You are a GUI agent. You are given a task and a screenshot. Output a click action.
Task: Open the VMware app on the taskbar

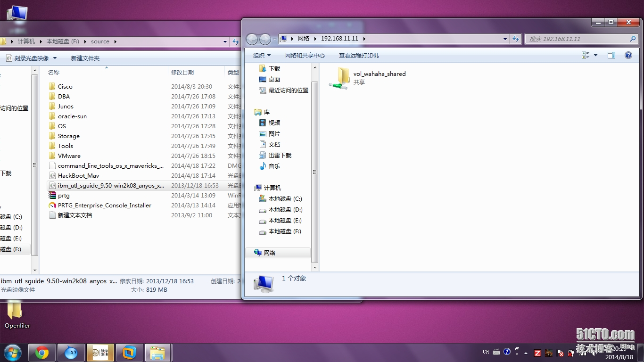pos(129,353)
